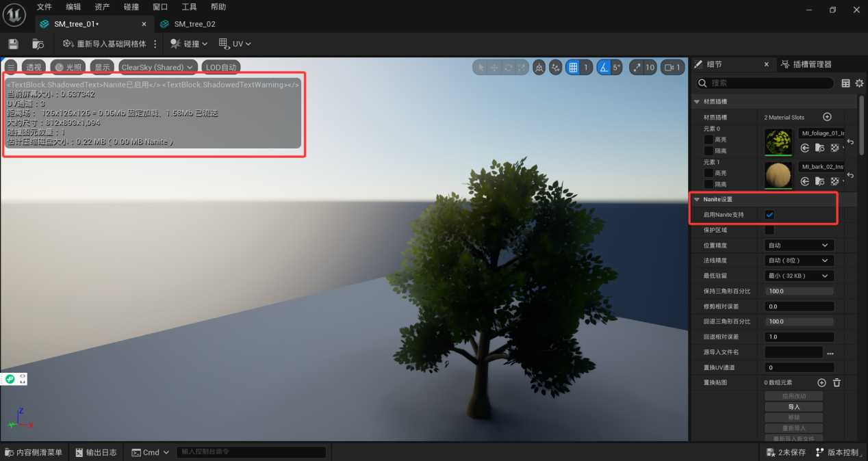Toggle 隔离 checkbox for element 1
This screenshot has height=461, width=868.
point(709,184)
